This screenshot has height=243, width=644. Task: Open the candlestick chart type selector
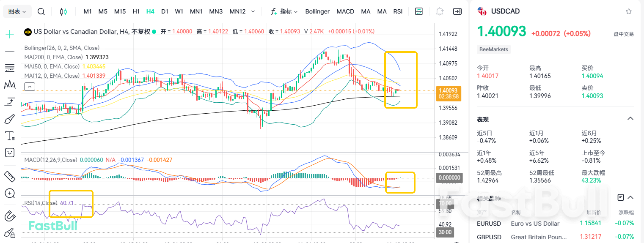tap(63, 11)
